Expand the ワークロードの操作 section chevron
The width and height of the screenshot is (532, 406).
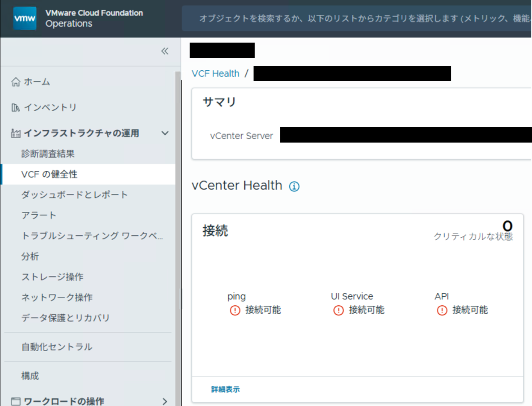pos(165,401)
